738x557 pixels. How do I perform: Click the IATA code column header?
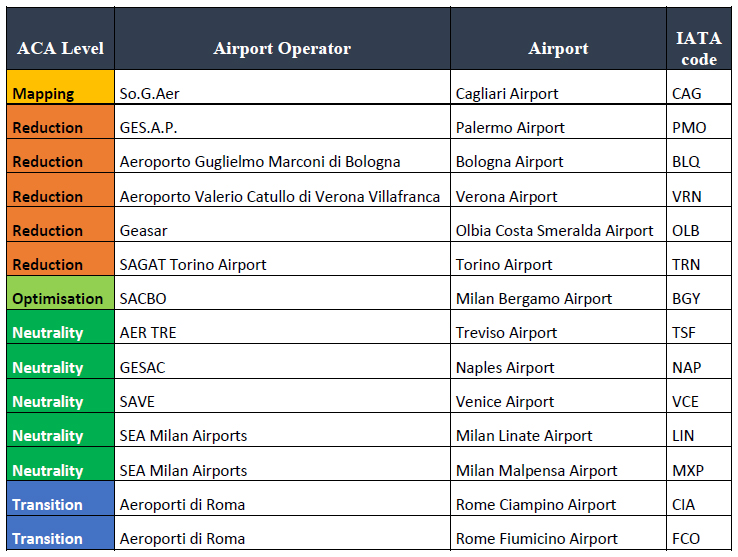coord(698,48)
